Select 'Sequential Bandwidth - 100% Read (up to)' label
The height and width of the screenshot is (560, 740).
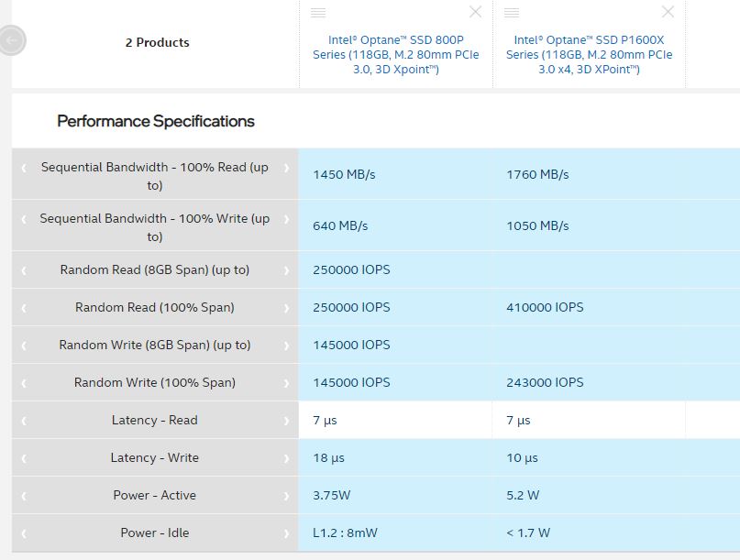(x=155, y=176)
